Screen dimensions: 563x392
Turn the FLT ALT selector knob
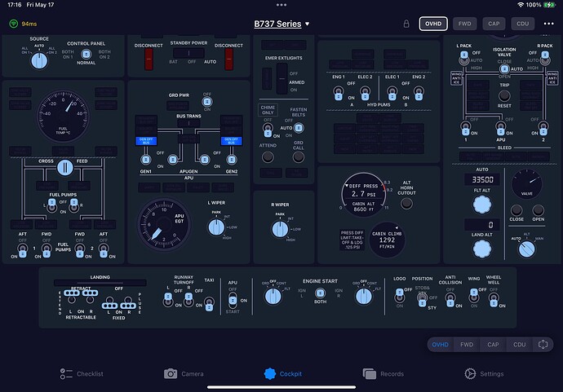click(x=482, y=205)
